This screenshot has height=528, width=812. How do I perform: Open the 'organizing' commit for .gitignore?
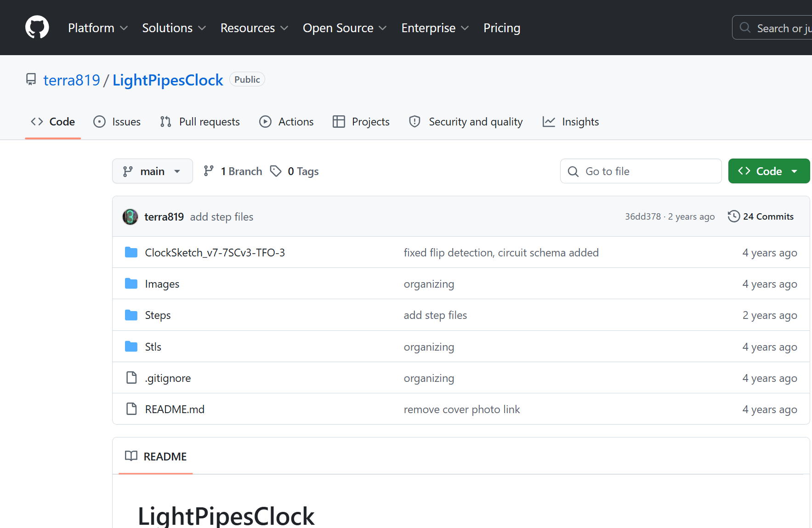(429, 378)
